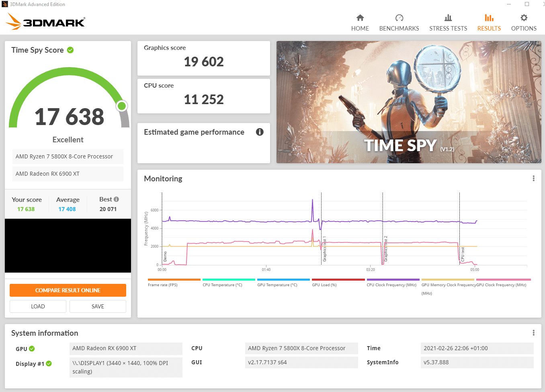This screenshot has width=545, height=392.
Task: Open the OPTIONS tab
Action: pyautogui.click(x=524, y=23)
